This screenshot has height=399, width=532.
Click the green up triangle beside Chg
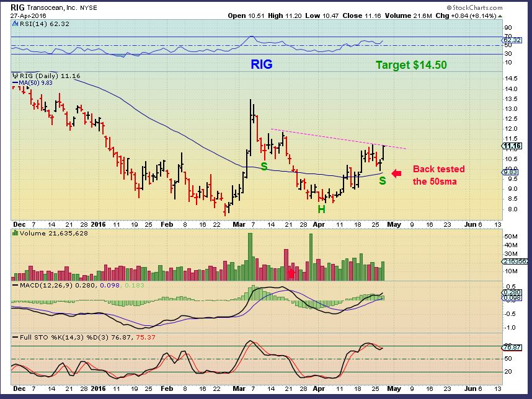point(500,16)
